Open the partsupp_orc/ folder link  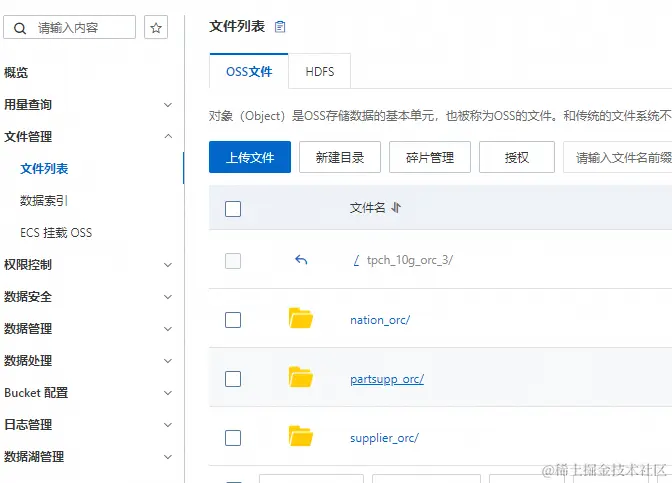pyautogui.click(x=387, y=379)
